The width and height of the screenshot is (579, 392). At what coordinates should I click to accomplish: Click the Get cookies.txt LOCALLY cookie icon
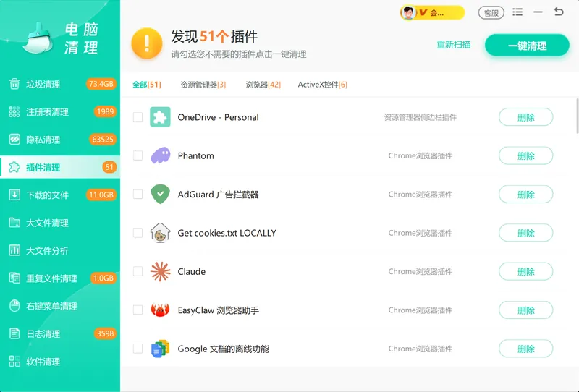click(160, 233)
